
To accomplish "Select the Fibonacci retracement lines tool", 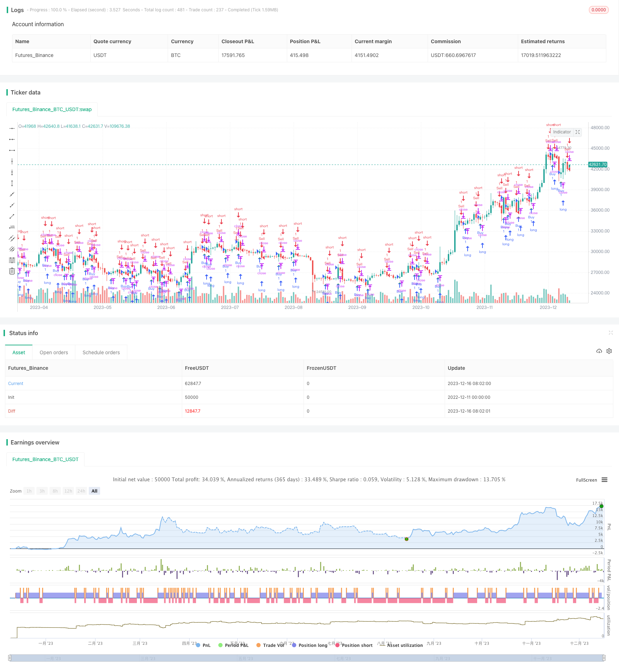I will 12,260.
